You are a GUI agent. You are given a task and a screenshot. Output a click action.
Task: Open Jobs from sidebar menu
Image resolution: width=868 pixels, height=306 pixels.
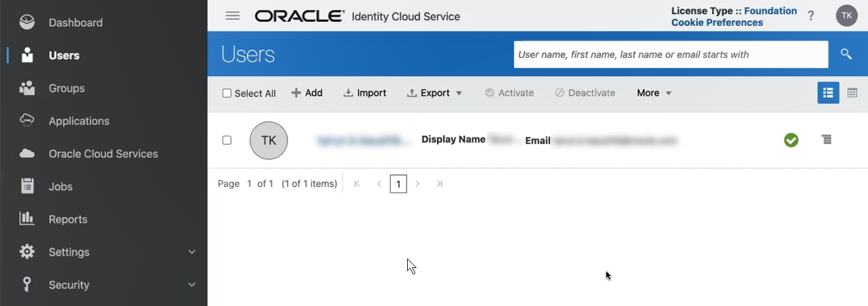tap(60, 186)
